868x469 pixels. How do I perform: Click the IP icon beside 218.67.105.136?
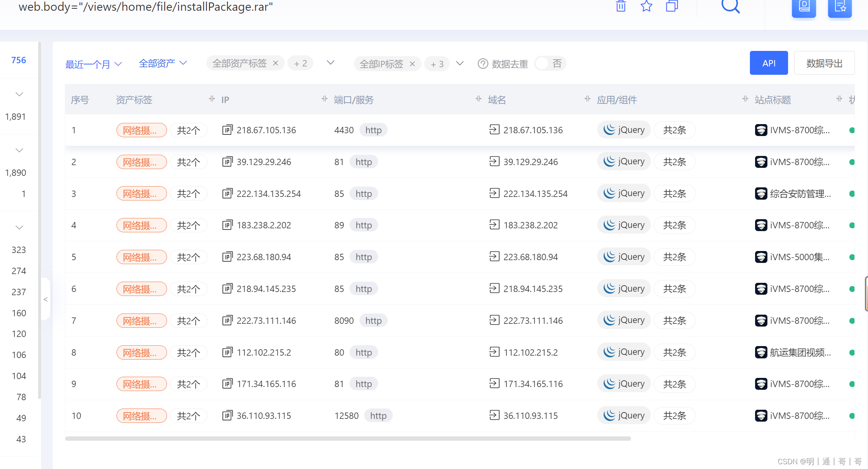point(227,130)
